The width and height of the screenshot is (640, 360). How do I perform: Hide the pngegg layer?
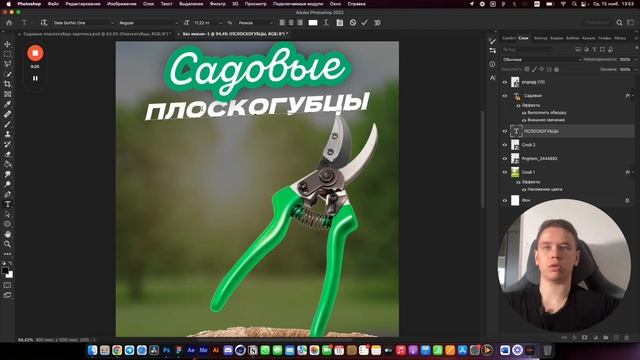pos(505,82)
